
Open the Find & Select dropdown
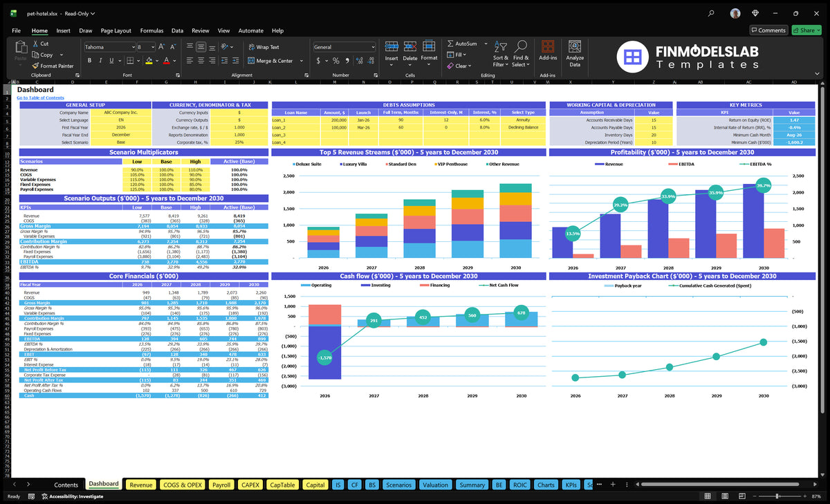tap(520, 53)
